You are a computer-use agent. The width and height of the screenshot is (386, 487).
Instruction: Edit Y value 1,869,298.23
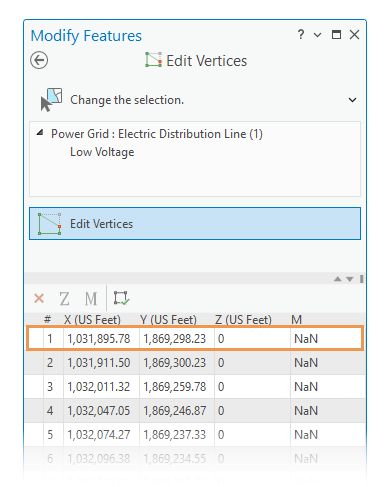pyautogui.click(x=175, y=339)
